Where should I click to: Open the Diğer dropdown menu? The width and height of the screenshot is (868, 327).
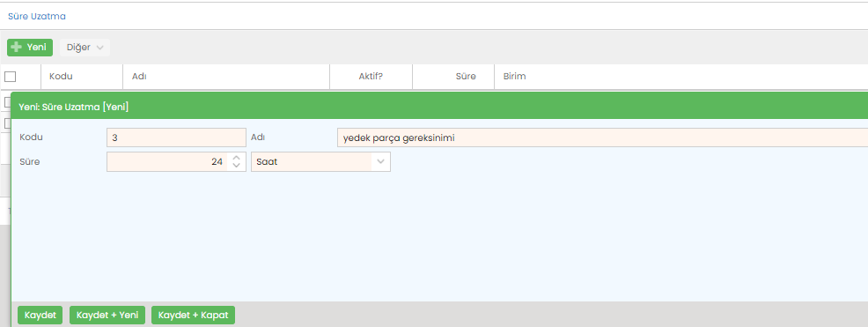(85, 48)
